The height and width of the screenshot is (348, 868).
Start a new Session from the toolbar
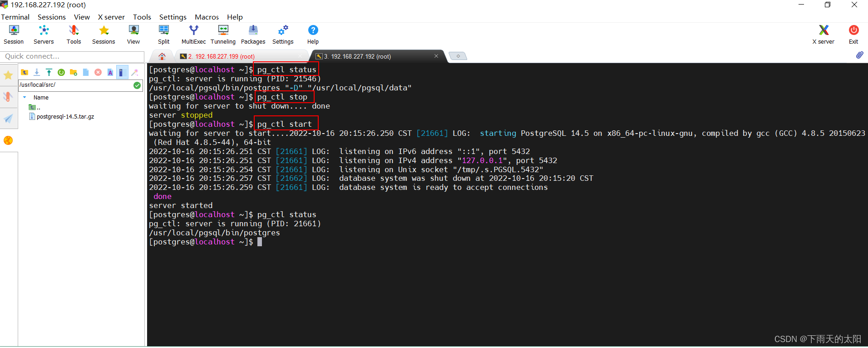[14, 35]
